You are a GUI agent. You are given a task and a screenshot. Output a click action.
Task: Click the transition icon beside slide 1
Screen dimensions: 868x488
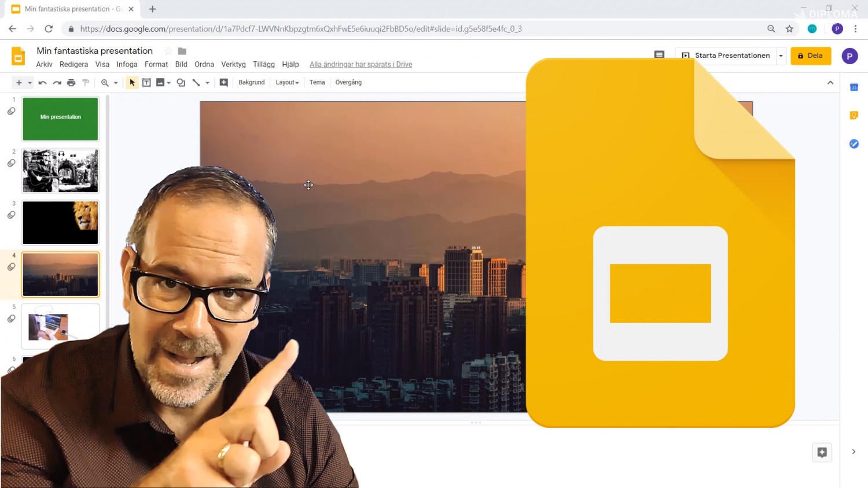[x=11, y=111]
